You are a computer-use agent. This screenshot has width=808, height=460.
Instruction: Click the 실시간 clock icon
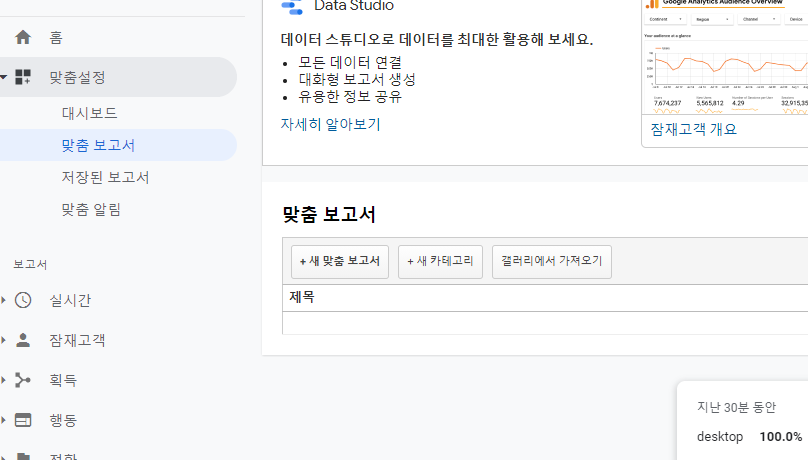coord(23,300)
